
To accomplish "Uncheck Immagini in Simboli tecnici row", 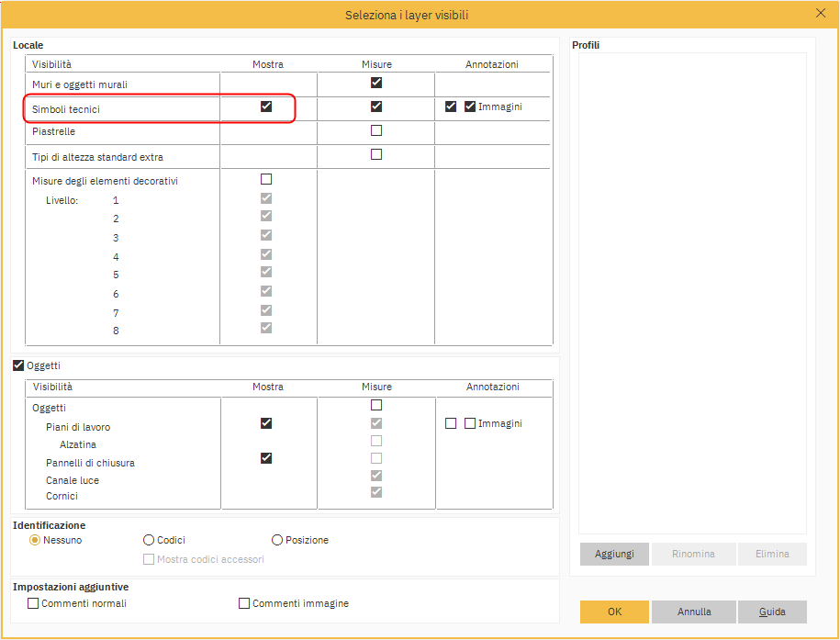I will click(470, 107).
